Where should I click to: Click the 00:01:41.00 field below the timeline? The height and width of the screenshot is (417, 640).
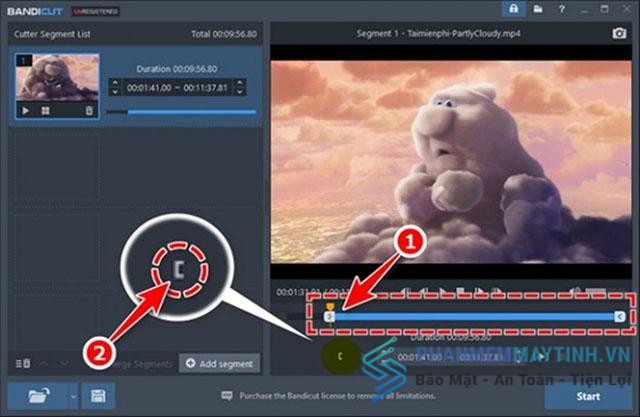point(420,357)
